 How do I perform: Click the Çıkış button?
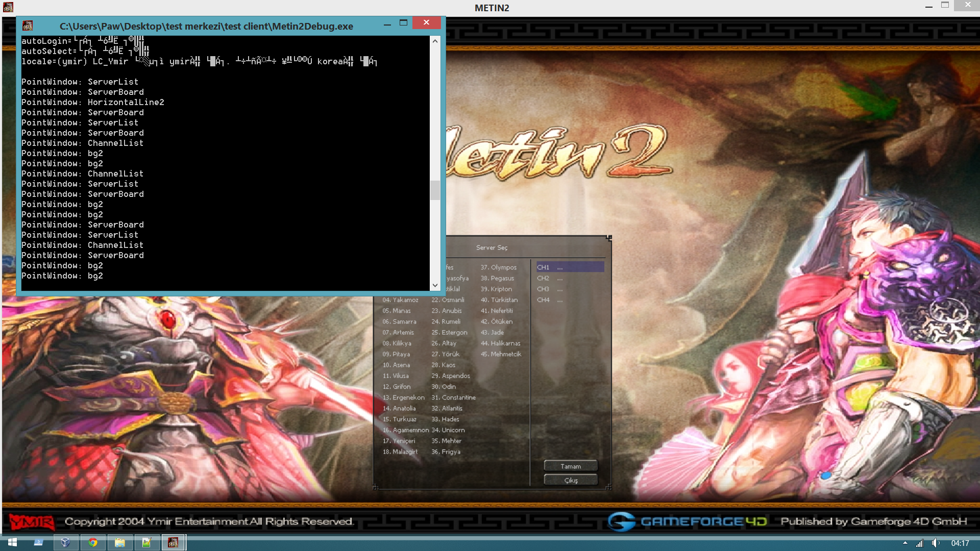pos(571,480)
